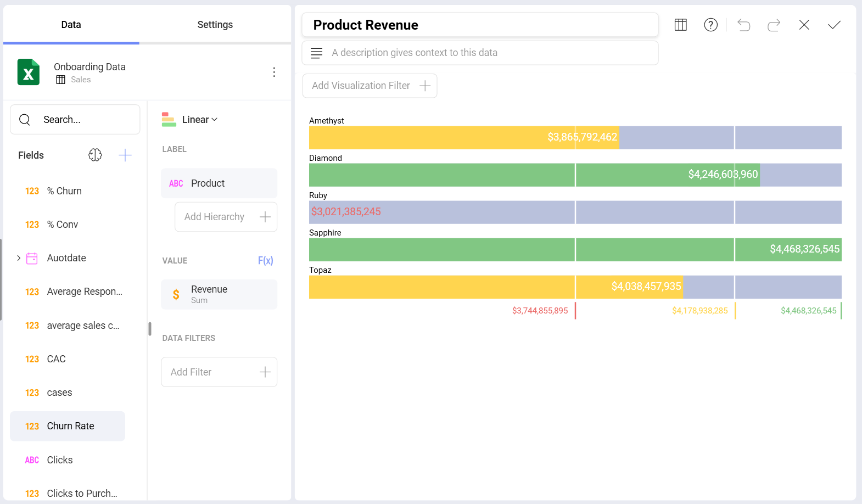Switch to the Settings tab
This screenshot has width=862, height=504.
(x=215, y=25)
